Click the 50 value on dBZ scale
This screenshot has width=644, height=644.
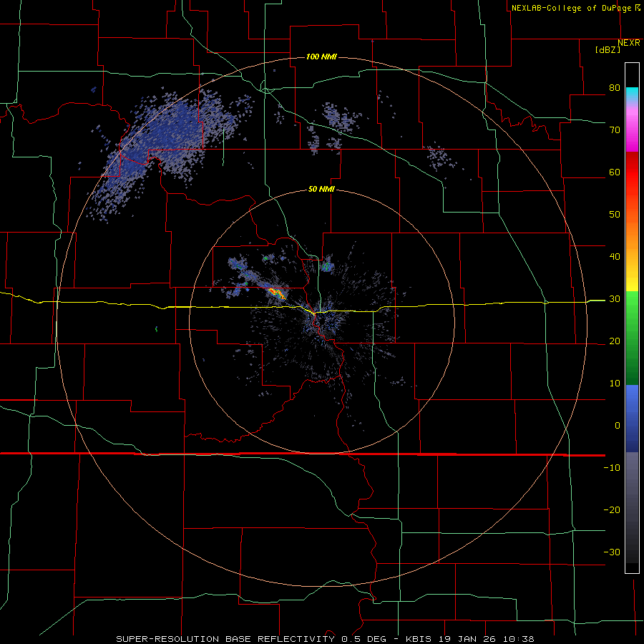[615, 215]
